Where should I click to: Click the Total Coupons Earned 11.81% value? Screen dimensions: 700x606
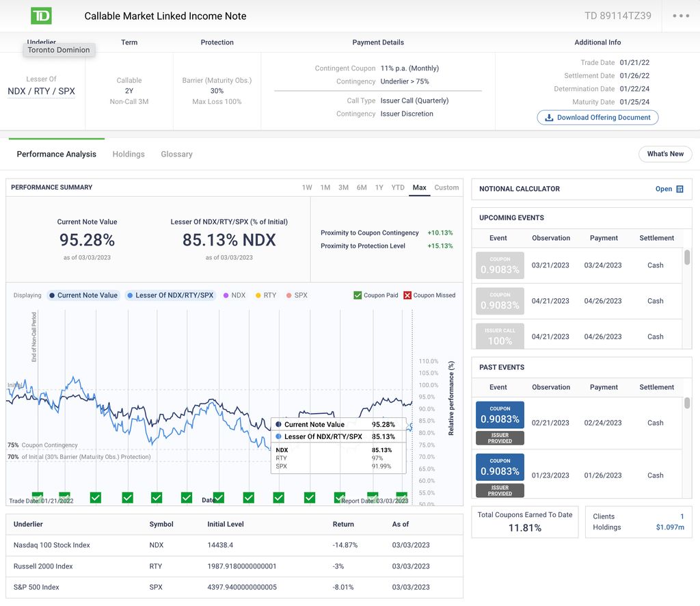(525, 528)
